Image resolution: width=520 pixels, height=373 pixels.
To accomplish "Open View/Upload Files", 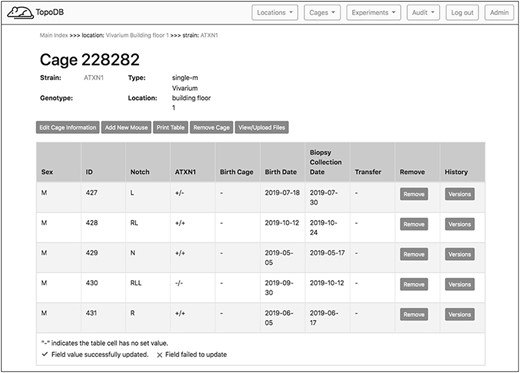I will click(262, 127).
